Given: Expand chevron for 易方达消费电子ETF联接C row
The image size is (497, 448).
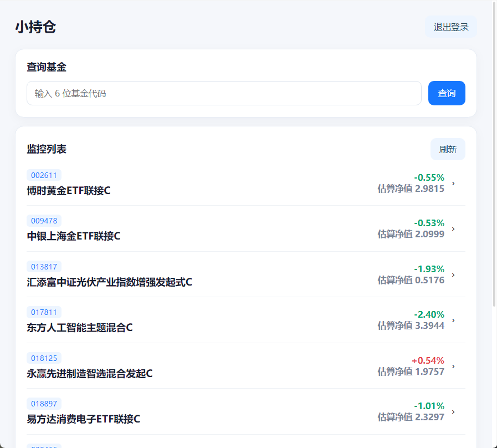Looking at the screenshot, I should [x=453, y=412].
